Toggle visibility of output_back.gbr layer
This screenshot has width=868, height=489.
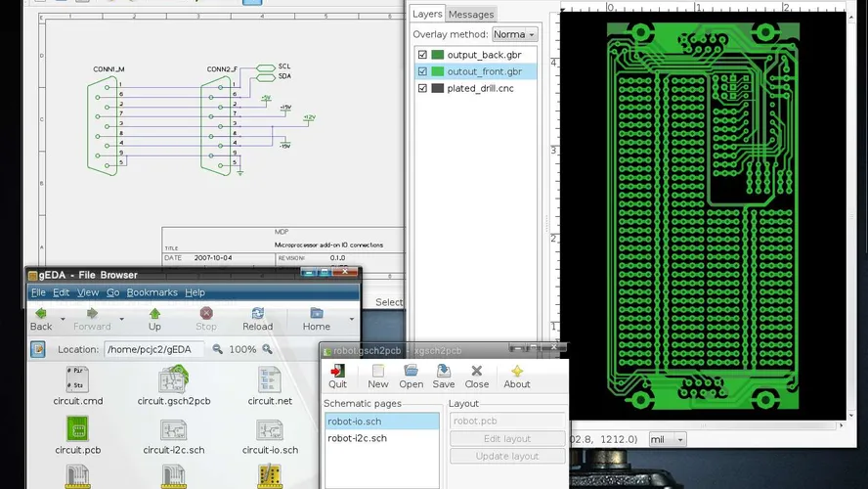pos(422,55)
